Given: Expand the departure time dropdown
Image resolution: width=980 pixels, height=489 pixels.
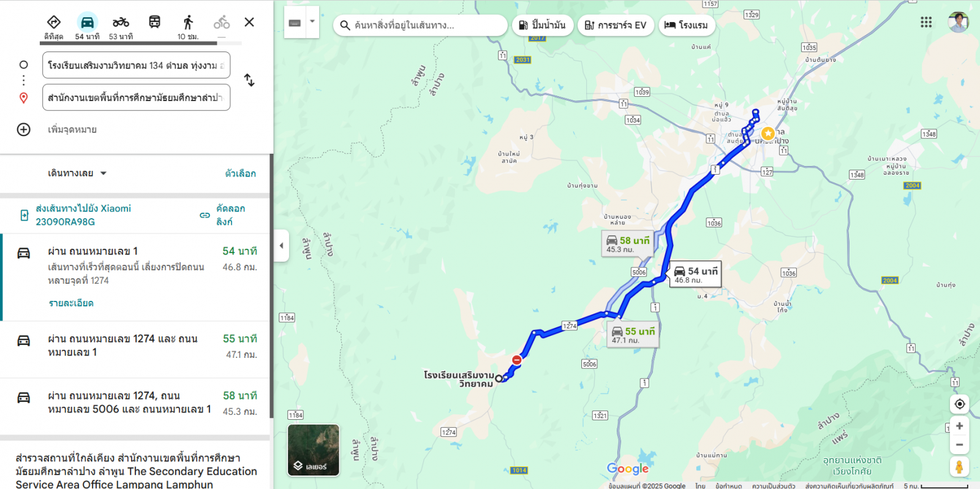Looking at the screenshot, I should coord(77,173).
